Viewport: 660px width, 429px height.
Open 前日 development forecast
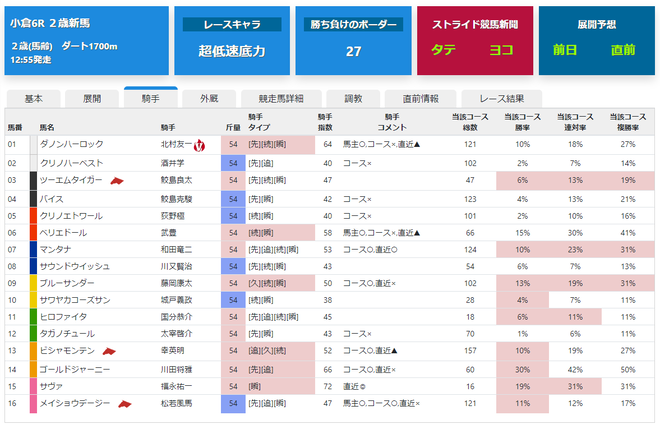(565, 50)
